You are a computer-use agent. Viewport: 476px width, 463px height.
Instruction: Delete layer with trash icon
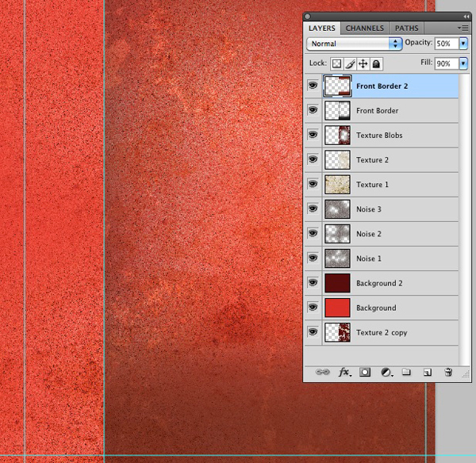(x=448, y=372)
